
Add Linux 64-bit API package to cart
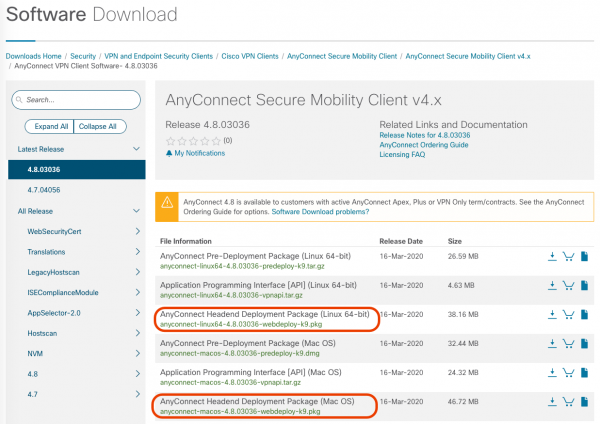(x=568, y=286)
